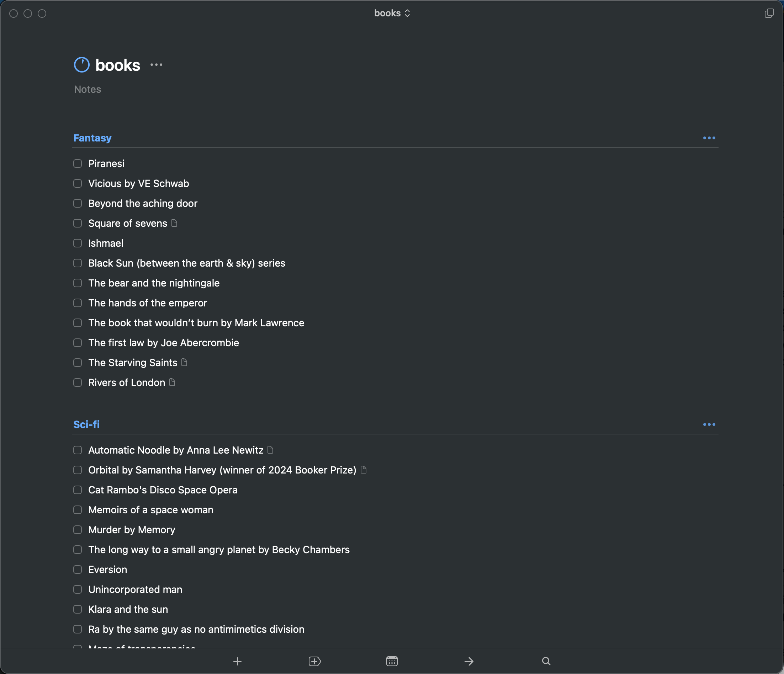Open the Sci-fi heading's more options menu
This screenshot has height=674, width=784.
[x=709, y=424]
